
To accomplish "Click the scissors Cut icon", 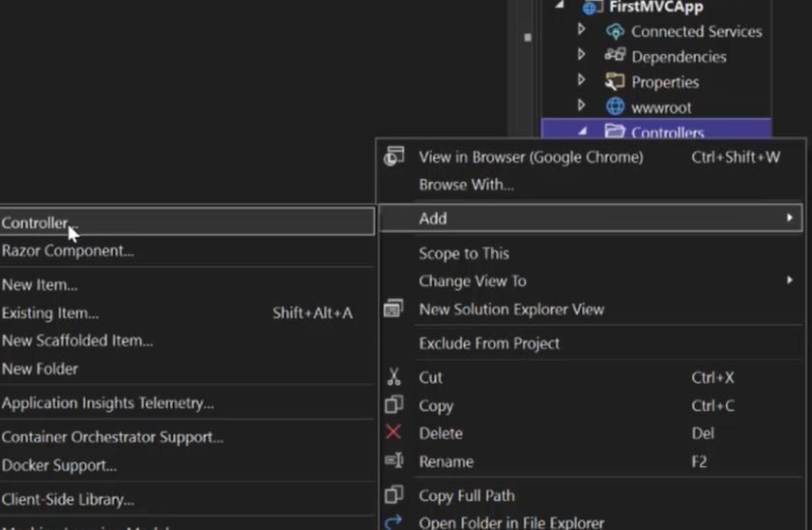I will [393, 377].
